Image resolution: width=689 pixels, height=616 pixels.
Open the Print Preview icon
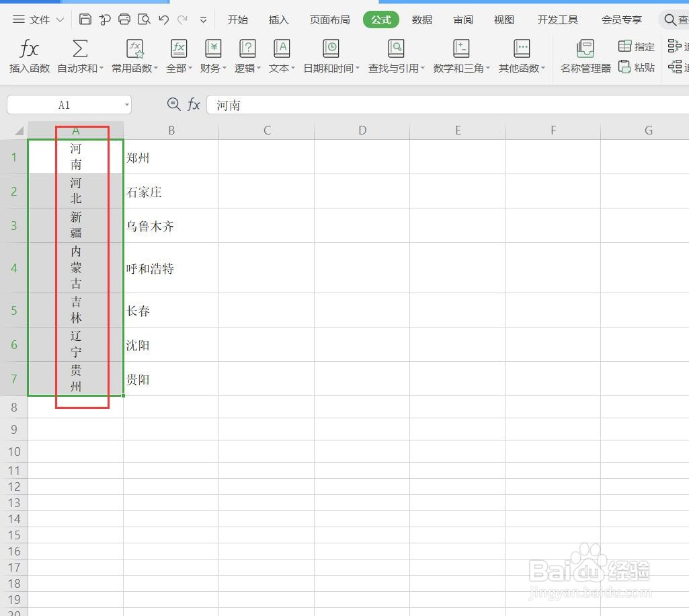pyautogui.click(x=144, y=20)
